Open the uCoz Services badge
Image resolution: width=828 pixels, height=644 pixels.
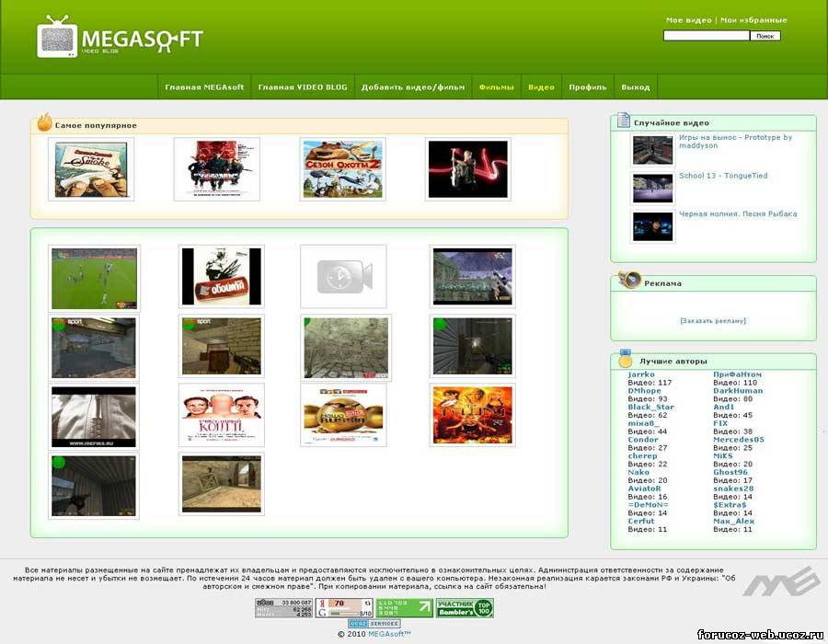tap(374, 624)
